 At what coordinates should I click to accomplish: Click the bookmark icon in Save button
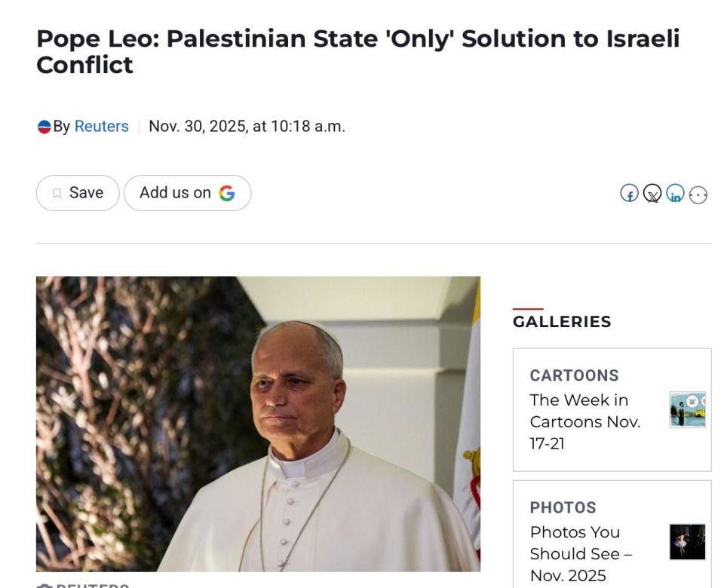(x=57, y=194)
